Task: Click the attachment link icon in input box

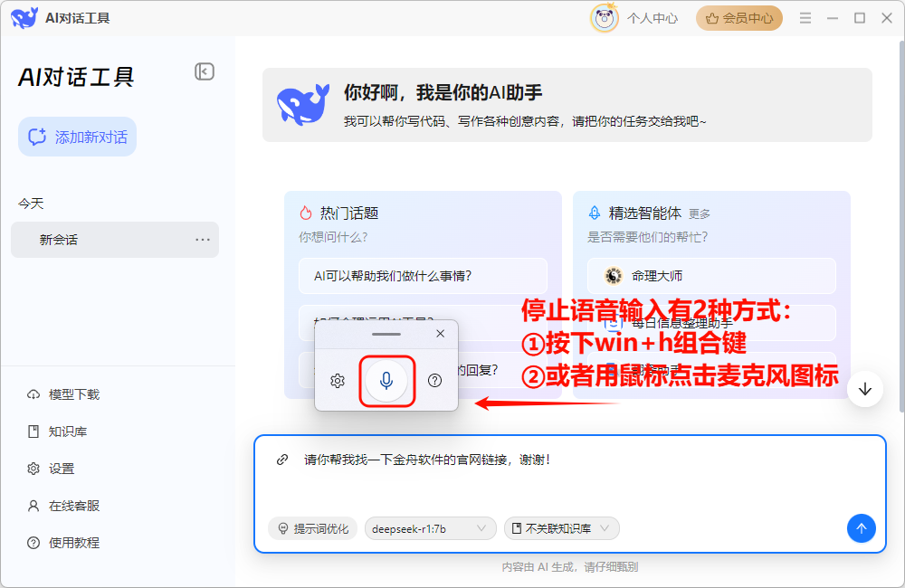Action: [282, 460]
